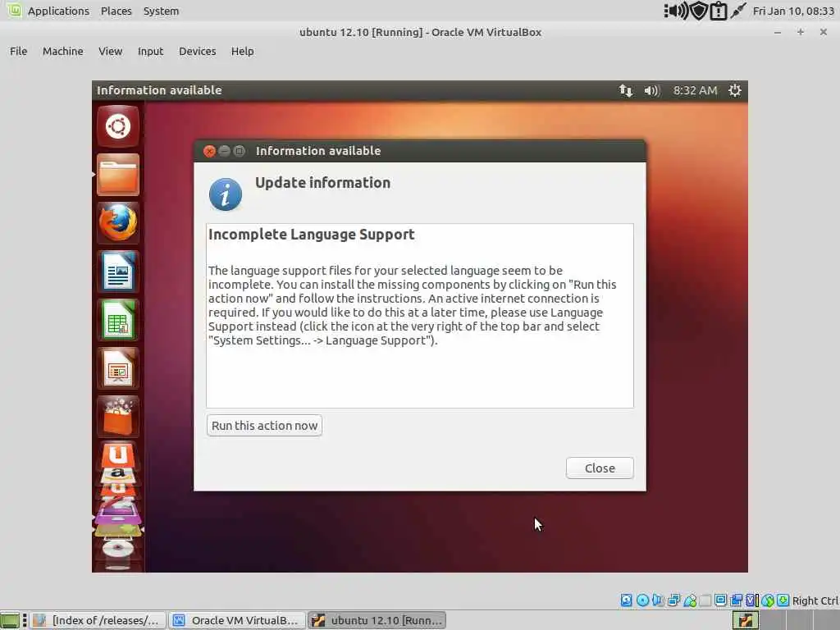This screenshot has width=840, height=630.
Task: Switch to Oracle VM VirtualBox taskbar window
Action: click(237, 620)
